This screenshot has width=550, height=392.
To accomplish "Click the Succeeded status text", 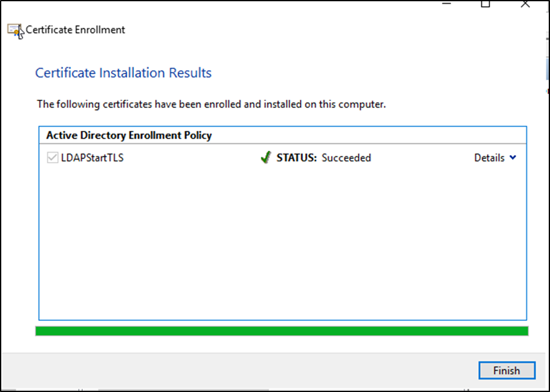I will coord(346,158).
